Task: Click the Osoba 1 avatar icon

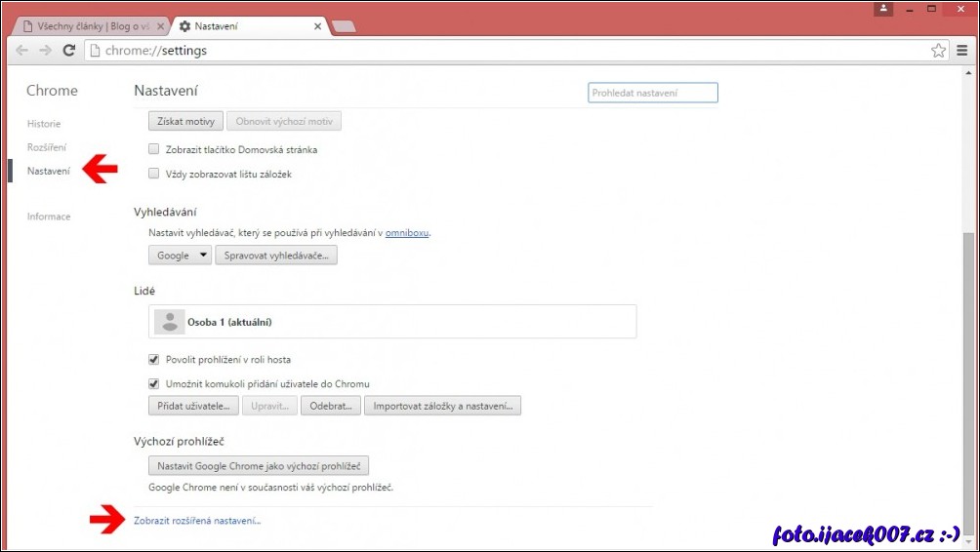Action: point(169,322)
